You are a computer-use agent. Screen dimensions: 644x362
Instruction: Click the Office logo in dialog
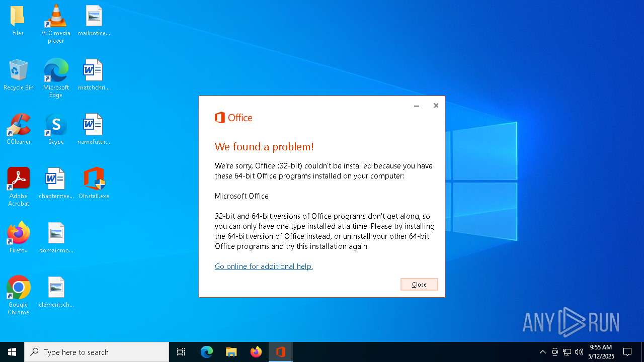[233, 118]
